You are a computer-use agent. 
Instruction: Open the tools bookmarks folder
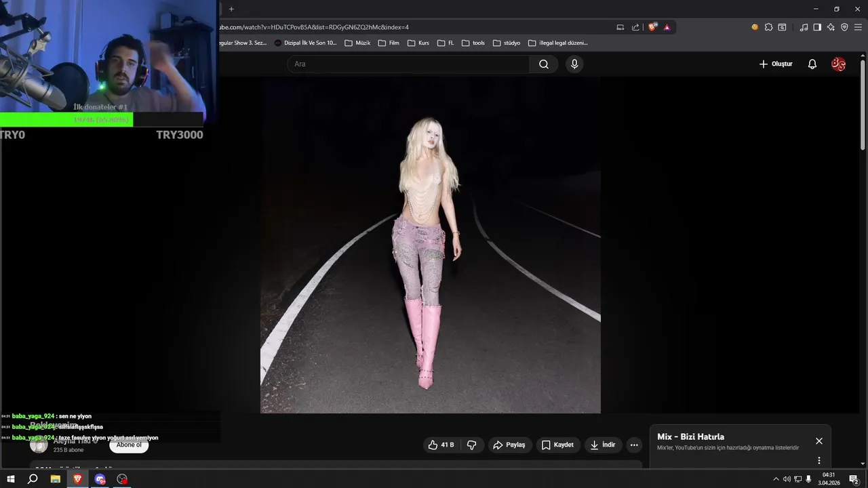coord(473,43)
